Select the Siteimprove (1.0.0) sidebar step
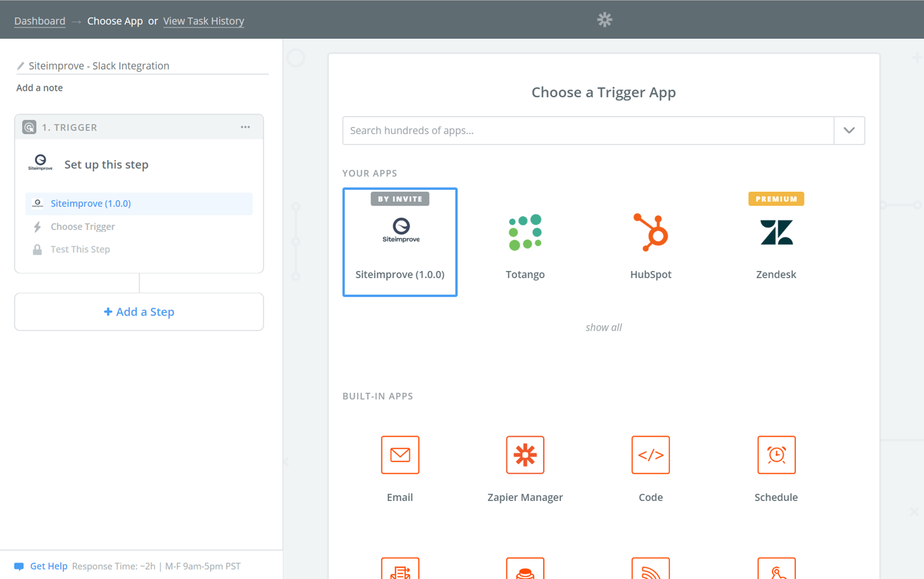The image size is (924, 579). pos(91,204)
